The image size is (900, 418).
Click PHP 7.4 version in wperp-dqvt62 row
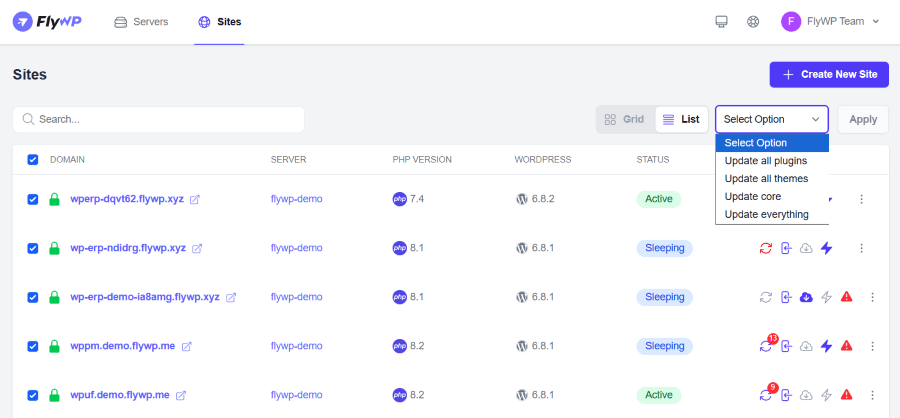pyautogui.click(x=409, y=199)
